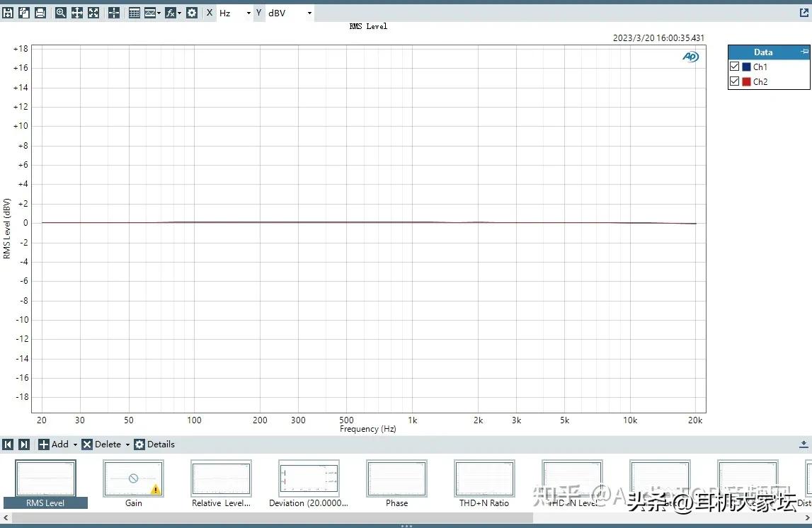Select the Phase result thumbnail
This screenshot has height=528, width=812.
pos(396,479)
